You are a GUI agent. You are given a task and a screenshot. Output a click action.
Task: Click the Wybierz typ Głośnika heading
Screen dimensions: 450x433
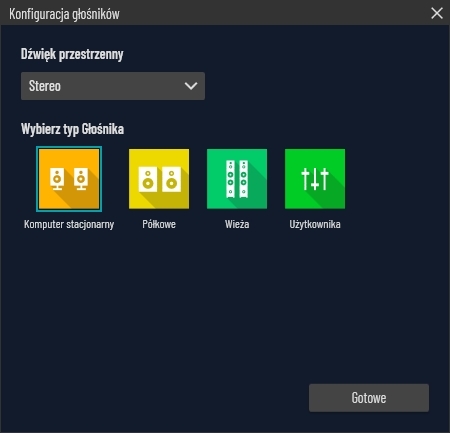pyautogui.click(x=72, y=129)
